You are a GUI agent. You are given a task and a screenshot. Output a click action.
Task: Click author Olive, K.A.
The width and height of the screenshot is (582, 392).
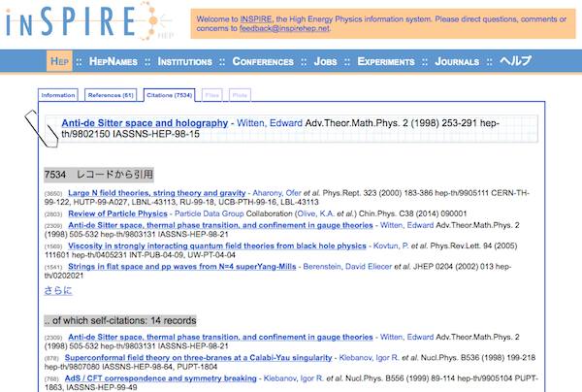point(315,213)
